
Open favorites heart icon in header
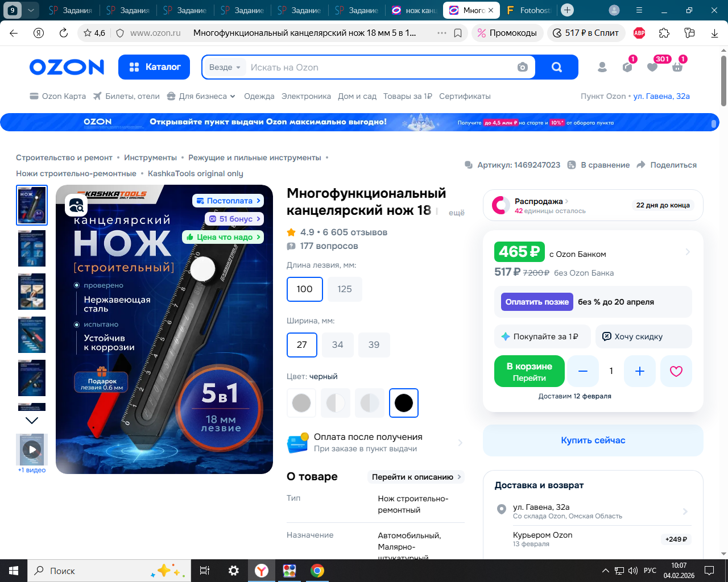(652, 67)
